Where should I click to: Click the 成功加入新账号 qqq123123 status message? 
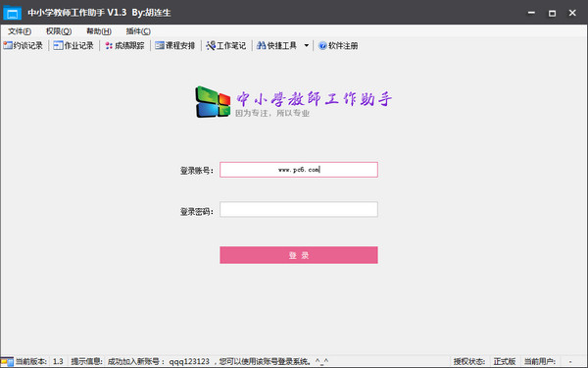click(x=218, y=361)
